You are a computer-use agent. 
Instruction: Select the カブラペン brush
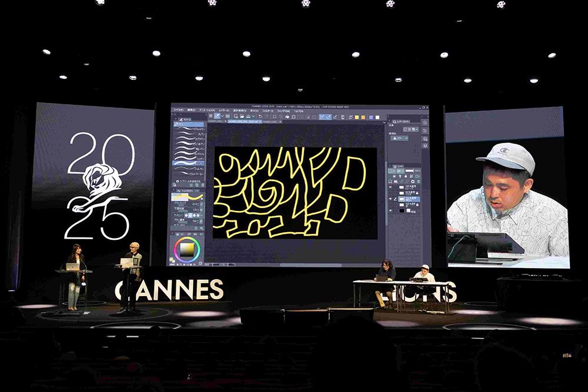pyautogui.click(x=189, y=139)
